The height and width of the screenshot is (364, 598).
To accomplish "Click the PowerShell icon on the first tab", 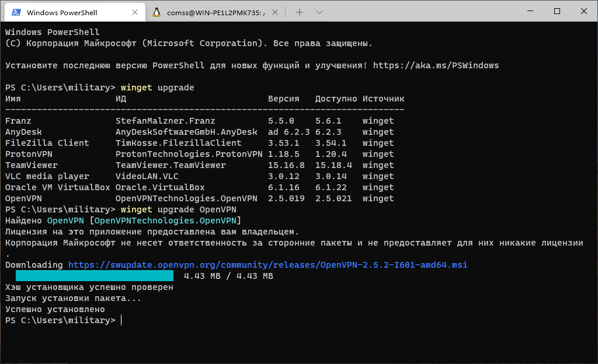I will (16, 12).
